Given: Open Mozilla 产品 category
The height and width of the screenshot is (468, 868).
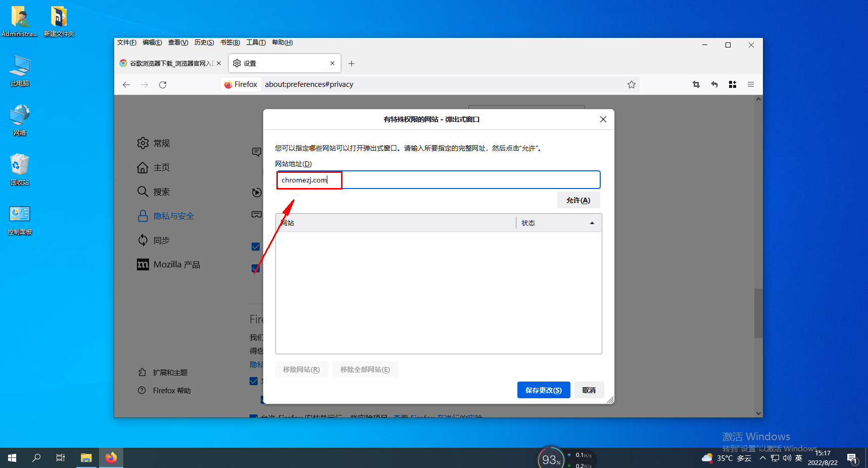Looking at the screenshot, I should (169, 264).
